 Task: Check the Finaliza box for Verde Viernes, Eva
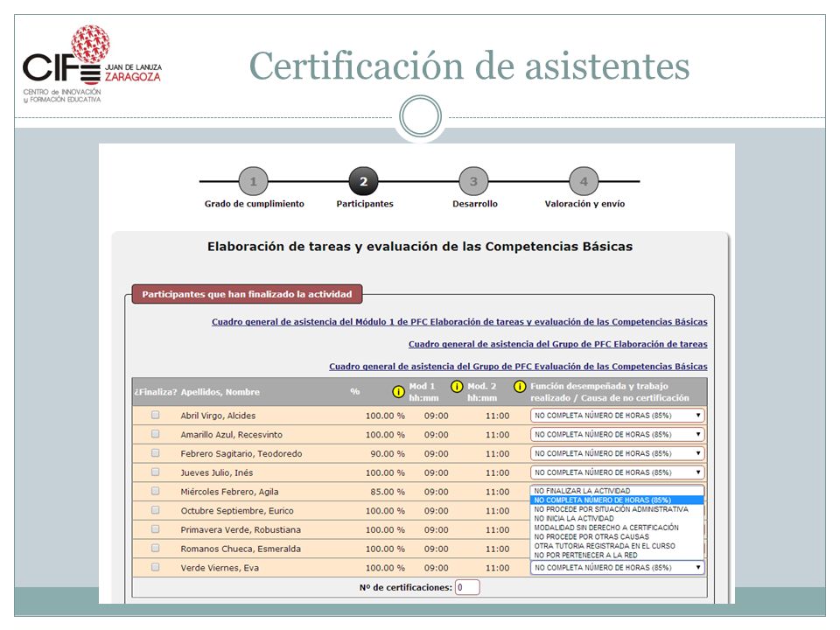coord(156,567)
